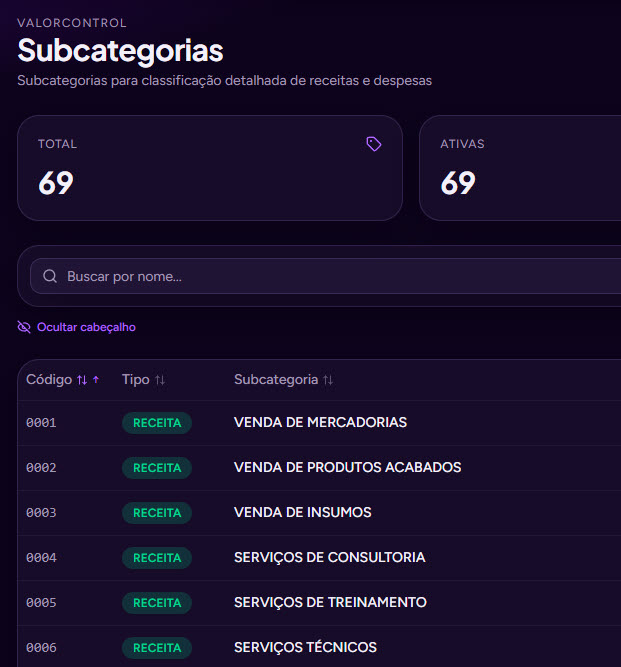
Task: Click the RECEITA badge in row 0002
Action: click(x=157, y=468)
